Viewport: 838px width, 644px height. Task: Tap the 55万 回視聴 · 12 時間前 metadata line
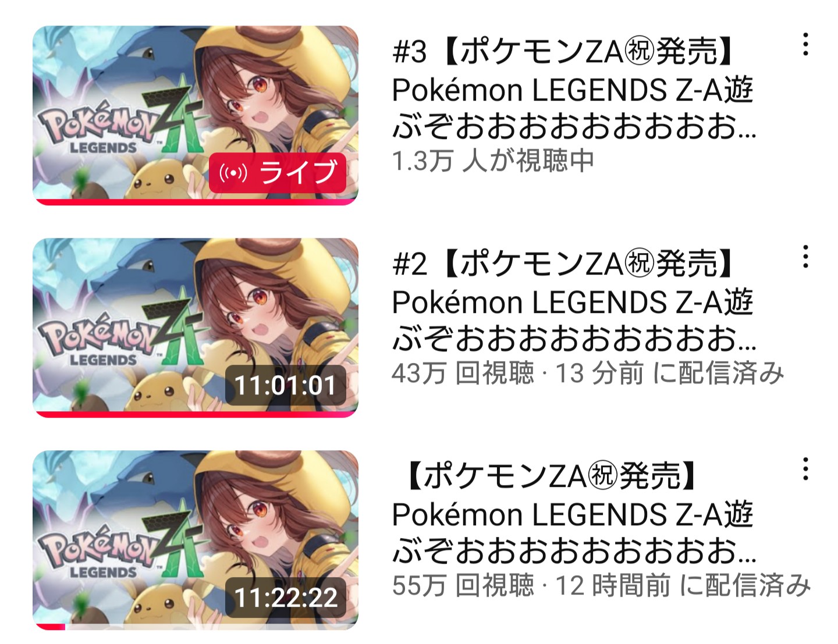point(601,585)
